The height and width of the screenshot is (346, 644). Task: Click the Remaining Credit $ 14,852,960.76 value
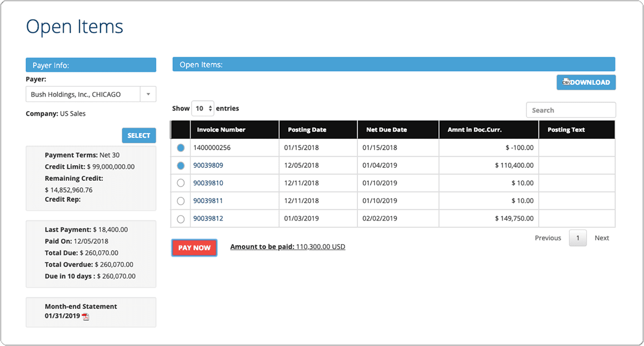tap(69, 190)
